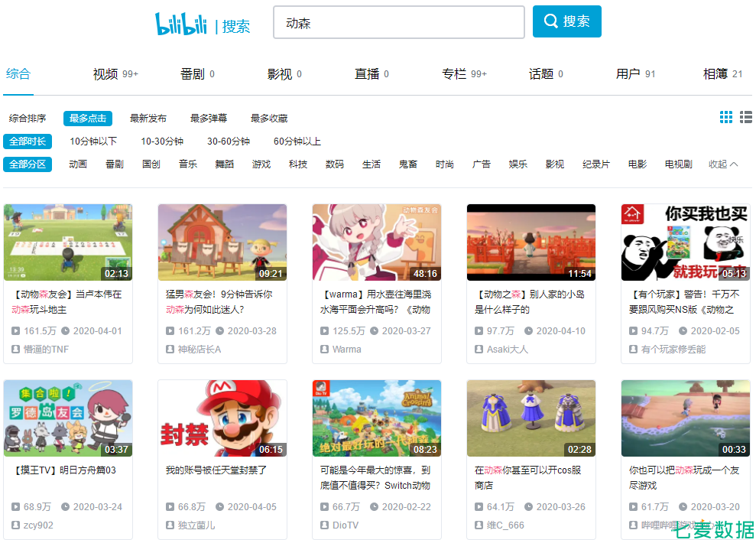Screen dimensions: 756x540
Task: Open the 影视 tab
Action: pos(284,74)
